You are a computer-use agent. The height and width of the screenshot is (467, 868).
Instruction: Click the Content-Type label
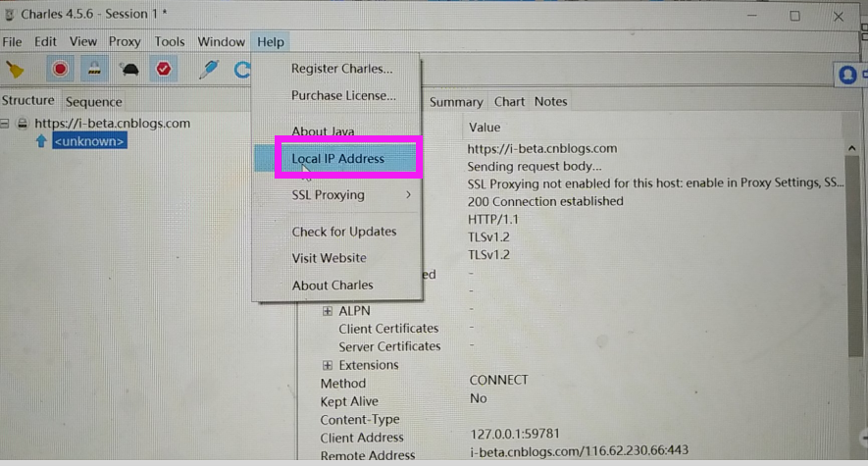click(359, 420)
